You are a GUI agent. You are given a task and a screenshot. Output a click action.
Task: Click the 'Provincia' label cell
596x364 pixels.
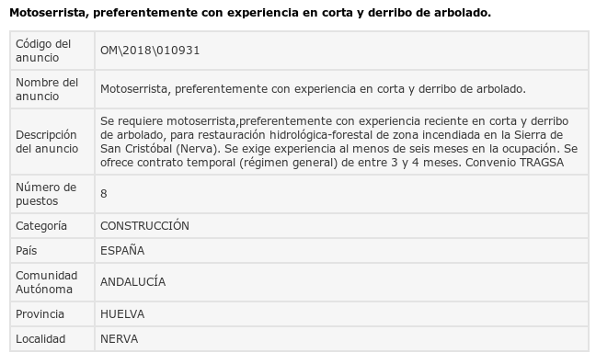52,314
